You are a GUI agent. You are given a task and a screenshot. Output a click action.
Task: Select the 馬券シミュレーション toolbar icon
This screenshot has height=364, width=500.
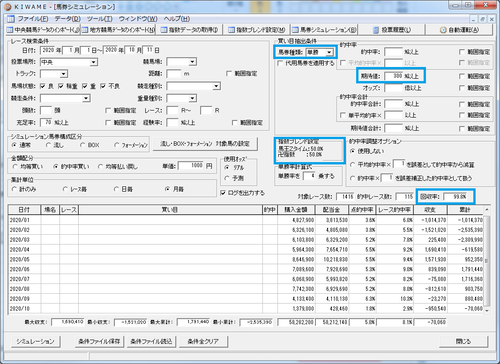(295, 30)
